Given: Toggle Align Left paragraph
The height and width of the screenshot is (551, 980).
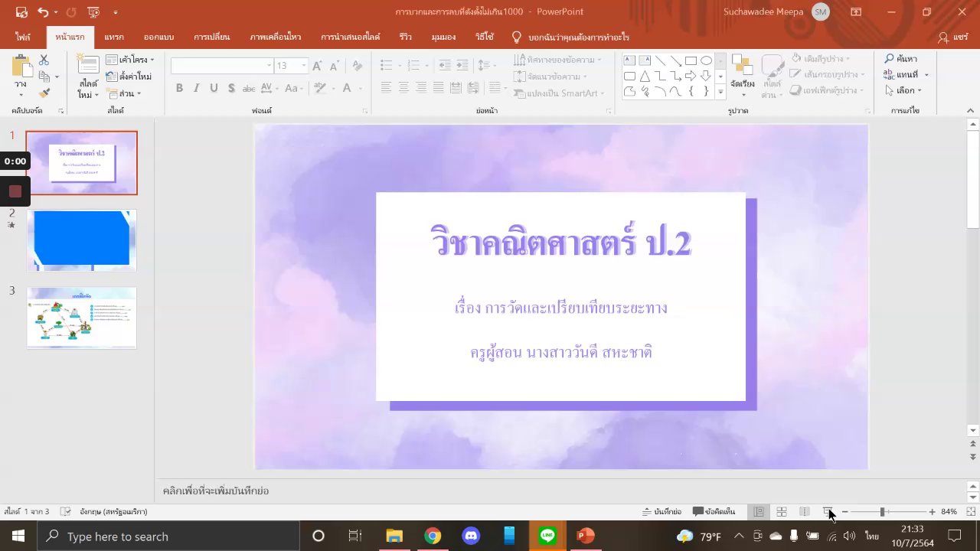Looking at the screenshot, I should click(x=386, y=88).
